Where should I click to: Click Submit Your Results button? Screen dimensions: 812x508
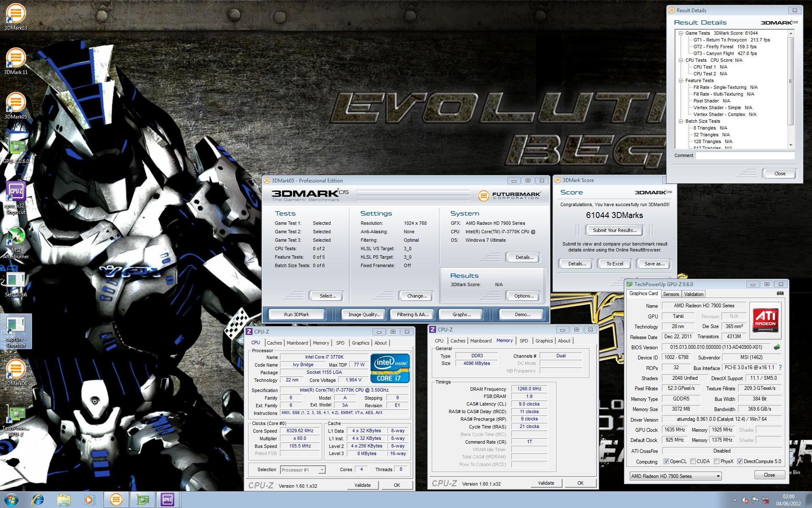click(614, 230)
